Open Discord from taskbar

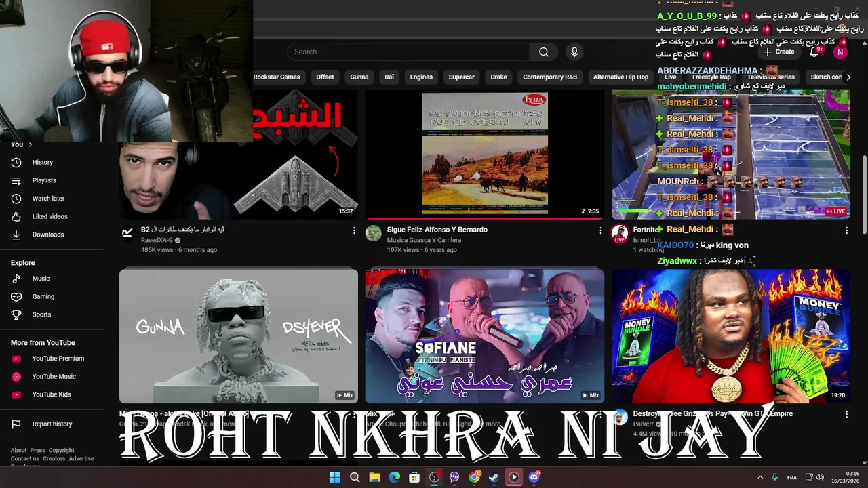534,477
